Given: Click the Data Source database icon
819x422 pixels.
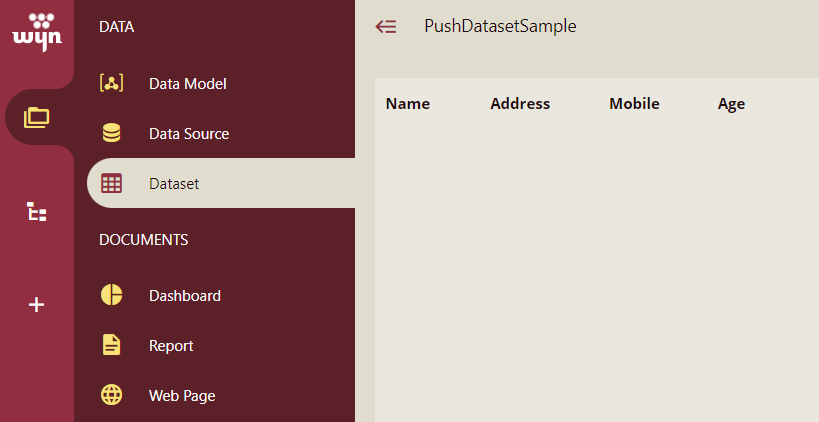Looking at the screenshot, I should tap(111, 134).
